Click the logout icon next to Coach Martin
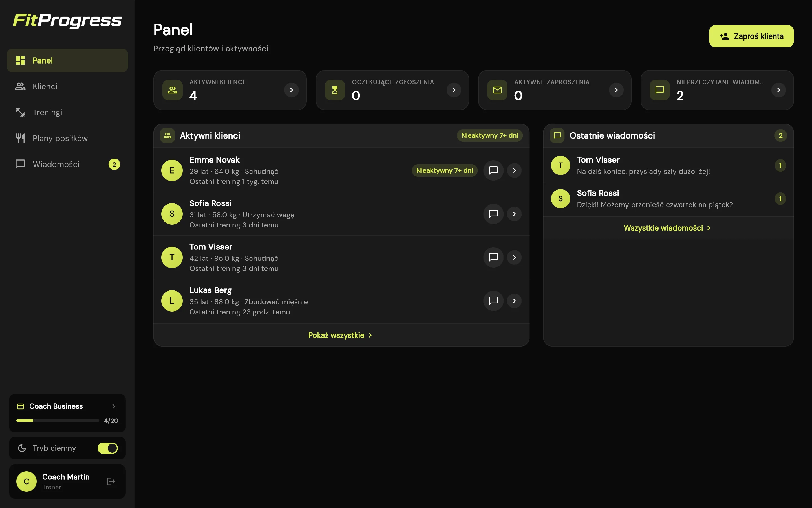 (x=111, y=481)
